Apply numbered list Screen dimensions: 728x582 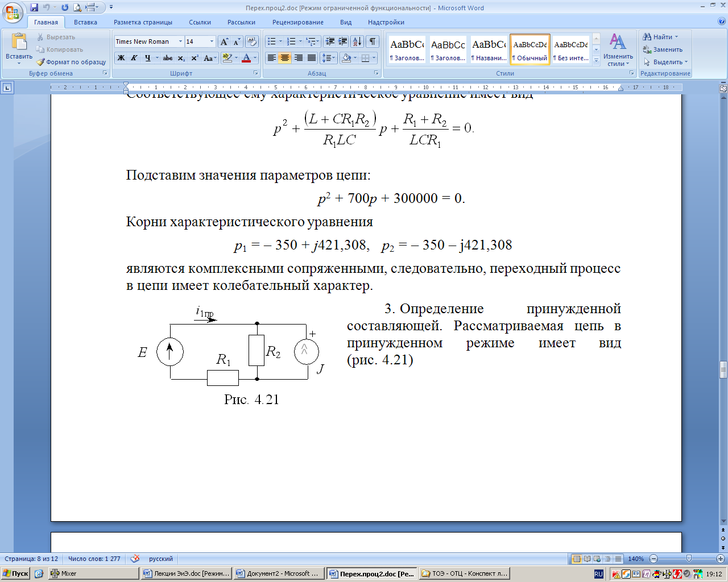tap(291, 41)
